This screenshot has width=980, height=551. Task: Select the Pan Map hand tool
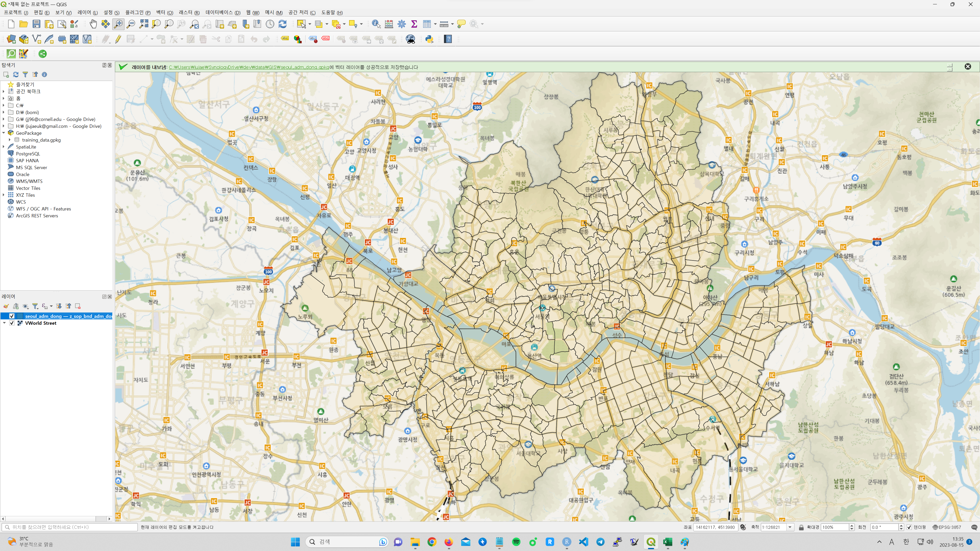pos(93,24)
